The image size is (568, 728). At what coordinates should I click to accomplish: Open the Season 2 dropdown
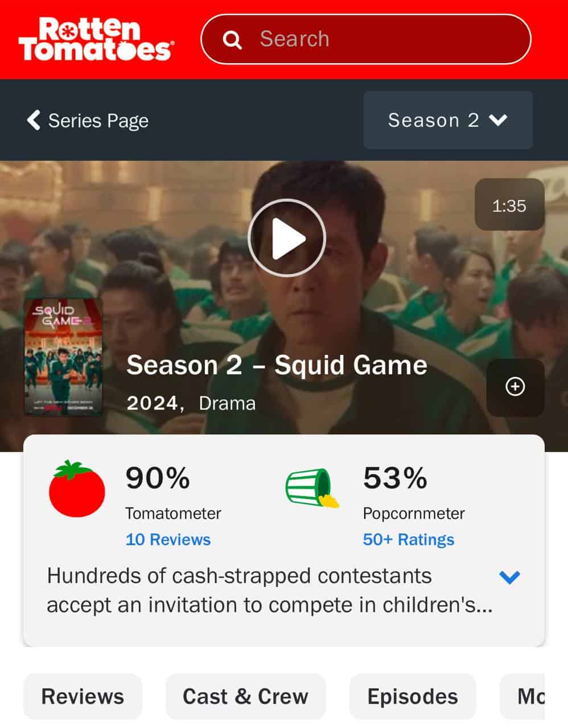448,120
